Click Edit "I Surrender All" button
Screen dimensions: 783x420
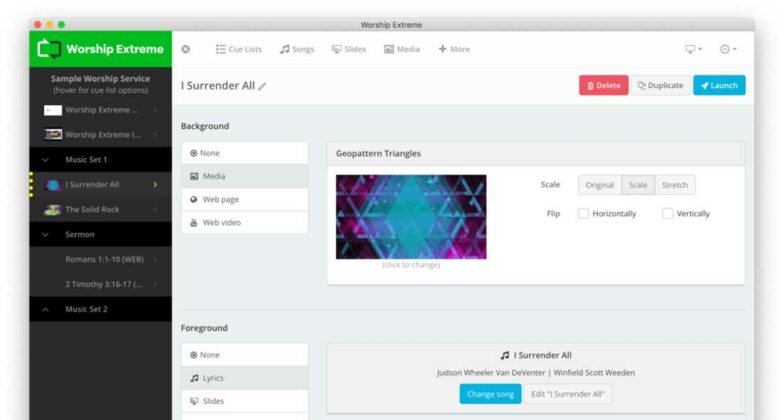click(x=568, y=394)
